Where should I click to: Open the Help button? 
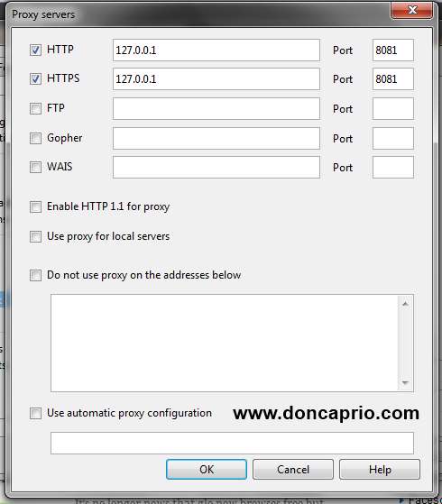[380, 469]
